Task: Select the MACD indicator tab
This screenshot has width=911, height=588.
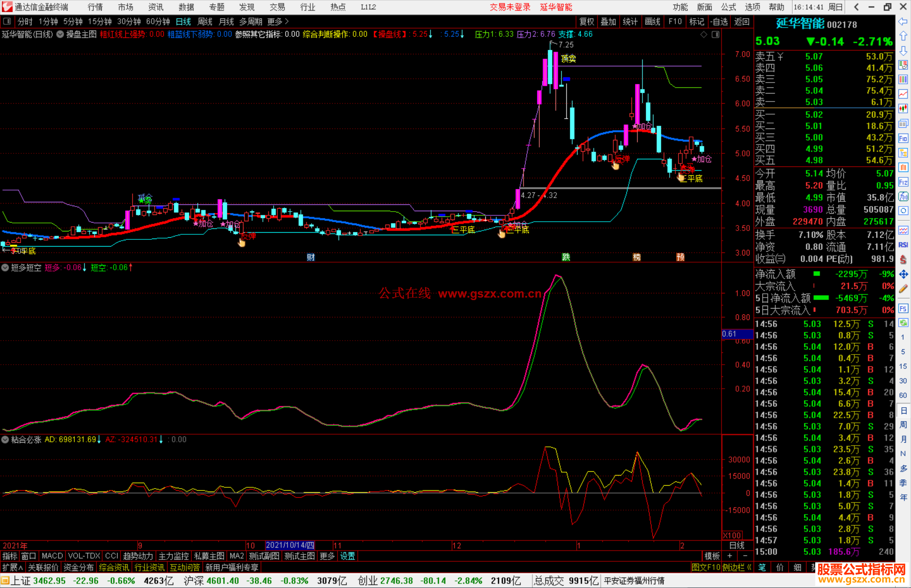Action: tap(52, 556)
